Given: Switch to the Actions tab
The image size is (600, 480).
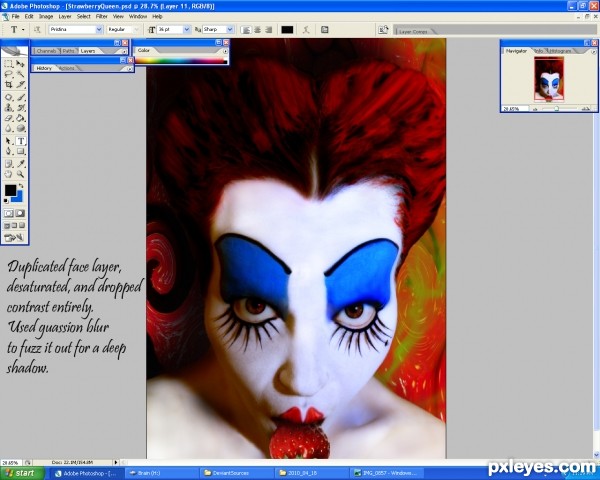Looking at the screenshot, I should 67,69.
